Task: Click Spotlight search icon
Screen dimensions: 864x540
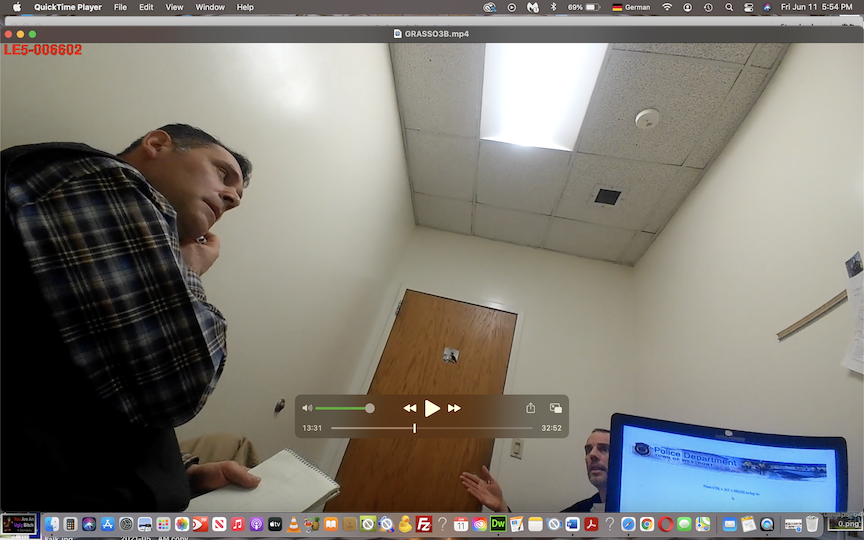Action: click(729, 7)
